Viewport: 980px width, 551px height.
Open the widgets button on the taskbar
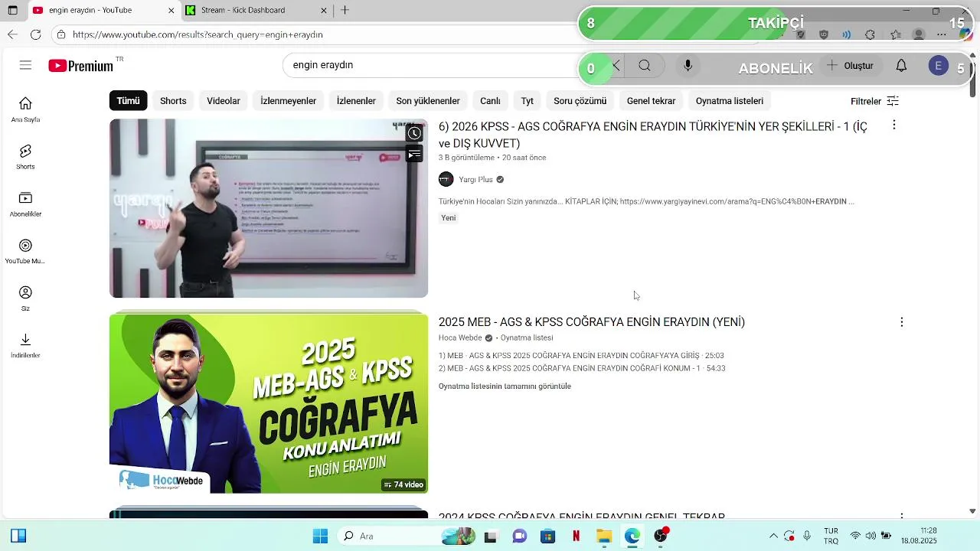(18, 536)
